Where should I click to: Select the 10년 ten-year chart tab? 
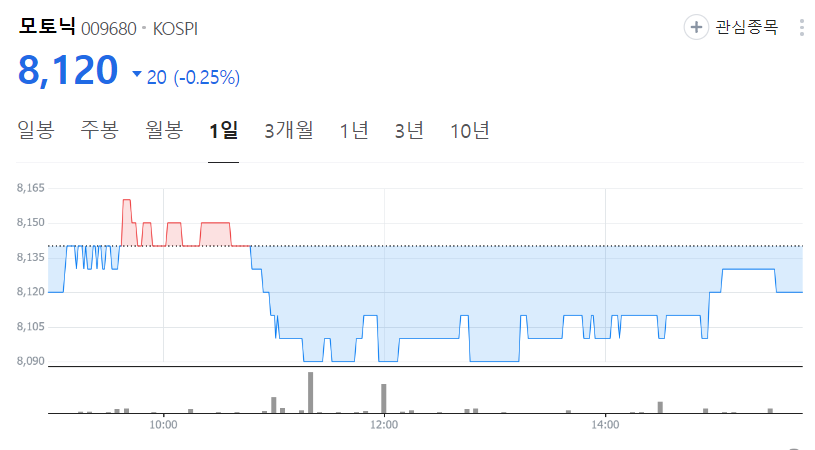click(x=470, y=130)
